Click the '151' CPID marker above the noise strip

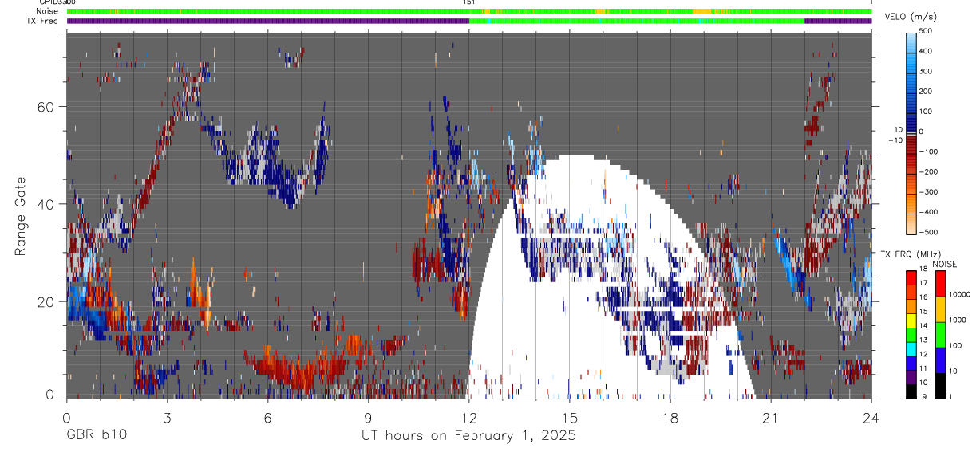[468, 3]
